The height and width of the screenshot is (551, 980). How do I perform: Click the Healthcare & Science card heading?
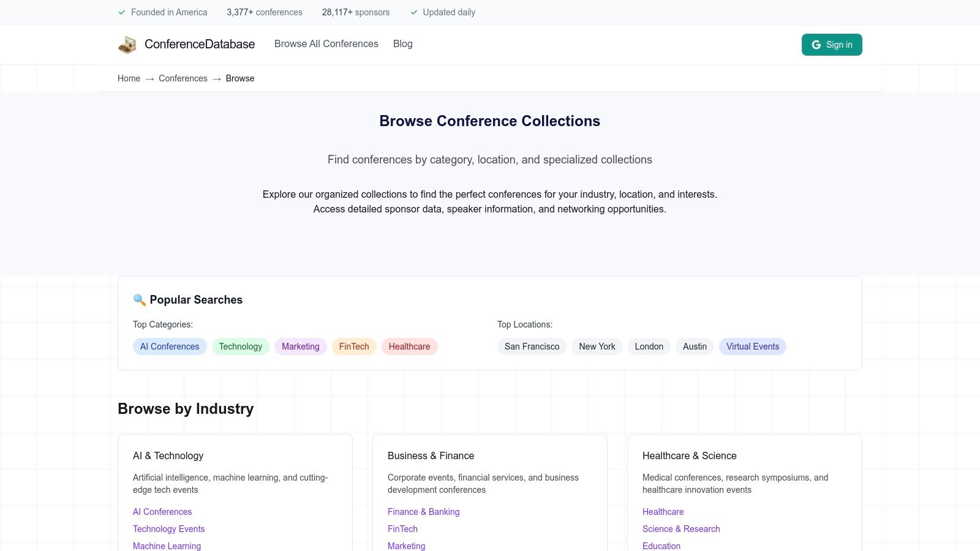690,455
